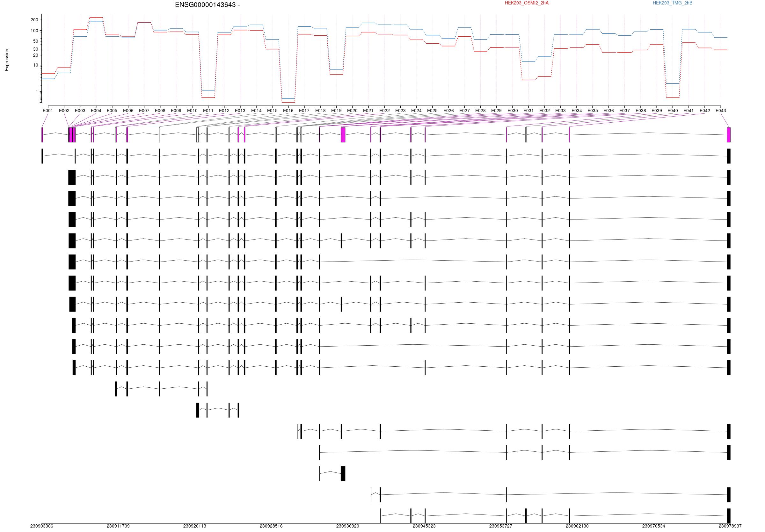Click exon label E017
765x532 pixels.
pyautogui.click(x=304, y=111)
